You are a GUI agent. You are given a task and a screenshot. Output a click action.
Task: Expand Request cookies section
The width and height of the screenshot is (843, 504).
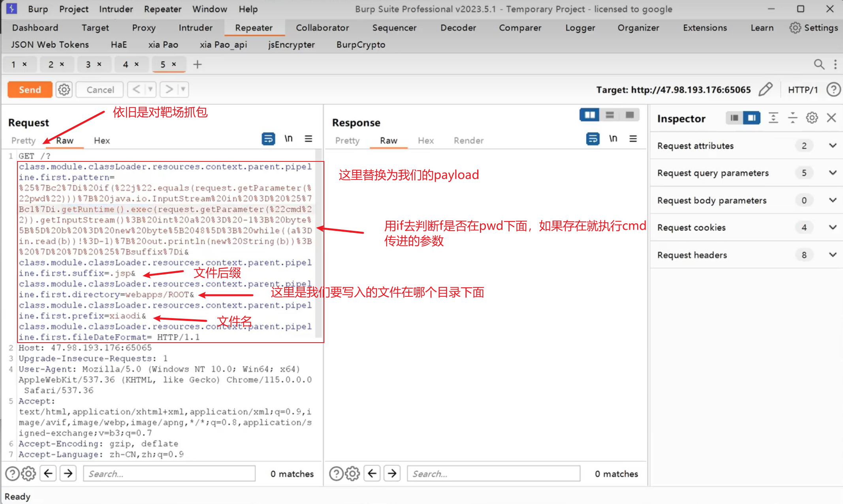pyautogui.click(x=833, y=227)
